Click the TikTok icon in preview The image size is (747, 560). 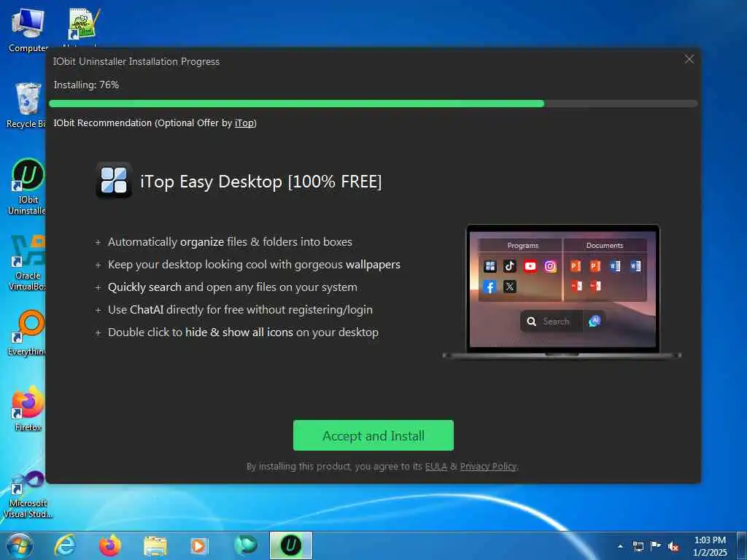pyautogui.click(x=510, y=266)
